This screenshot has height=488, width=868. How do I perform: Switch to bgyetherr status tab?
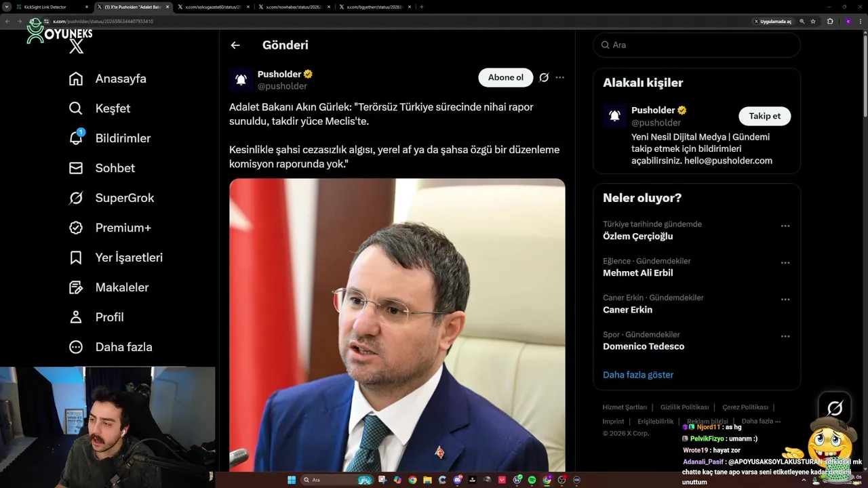click(x=375, y=7)
